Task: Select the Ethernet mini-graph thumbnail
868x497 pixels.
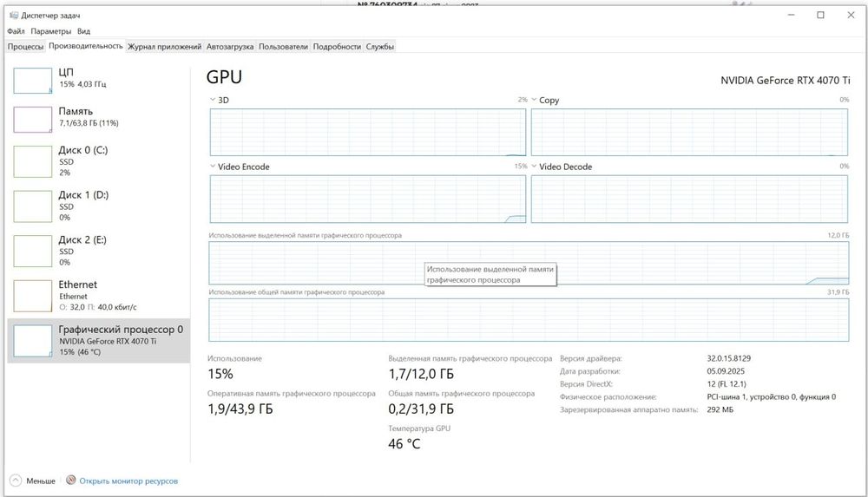Action: (x=33, y=296)
